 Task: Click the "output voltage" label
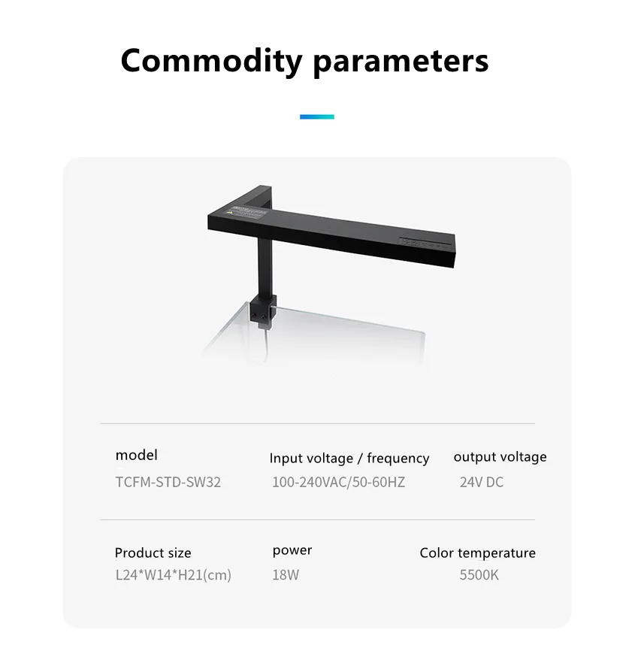500,456
